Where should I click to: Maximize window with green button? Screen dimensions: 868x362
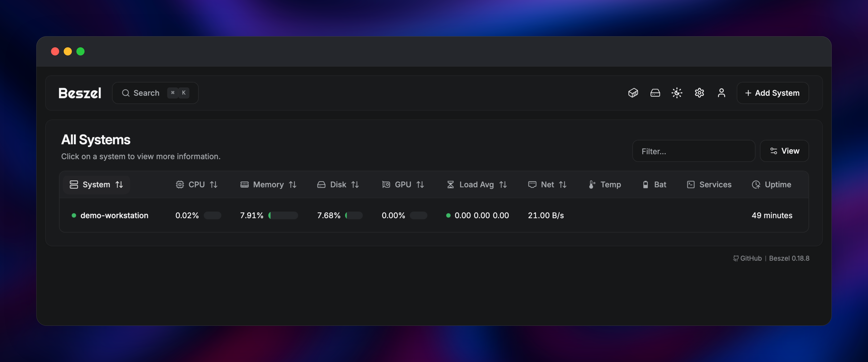click(81, 51)
